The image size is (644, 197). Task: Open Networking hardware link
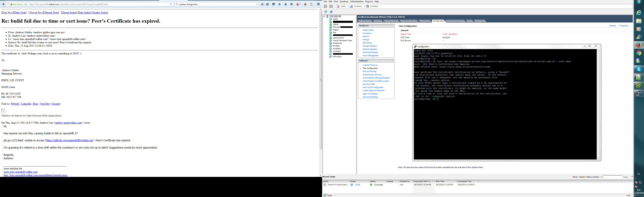[367, 43]
